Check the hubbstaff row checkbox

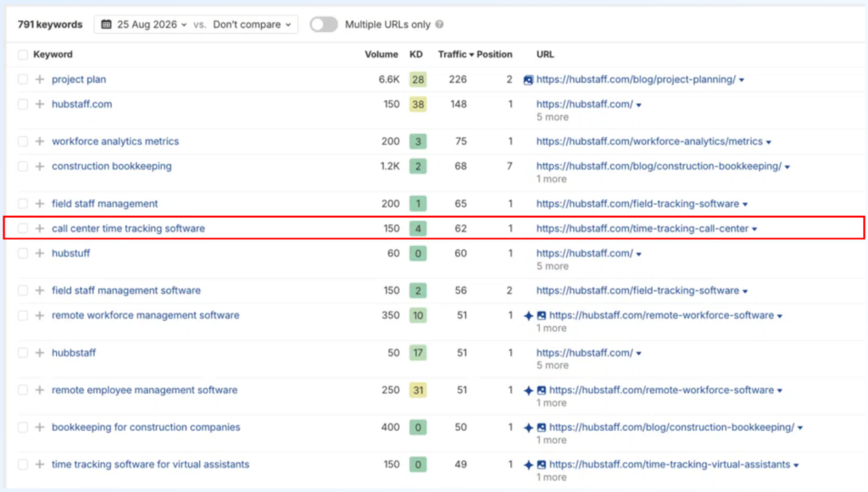point(23,352)
